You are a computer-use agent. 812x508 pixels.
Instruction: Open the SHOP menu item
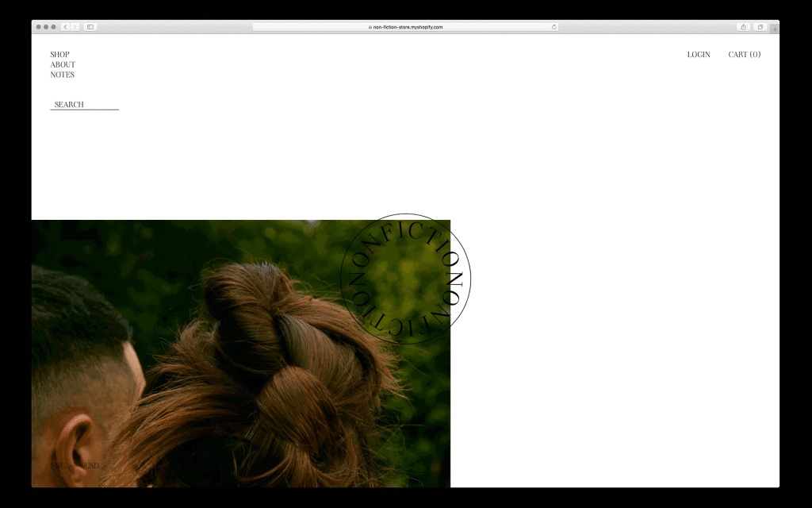point(59,54)
